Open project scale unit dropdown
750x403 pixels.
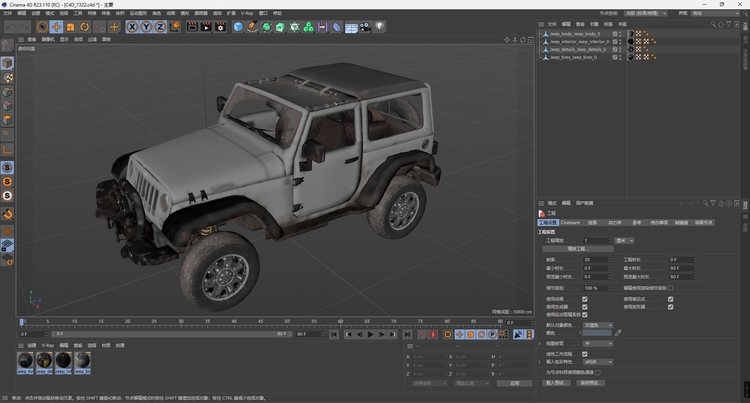click(625, 240)
